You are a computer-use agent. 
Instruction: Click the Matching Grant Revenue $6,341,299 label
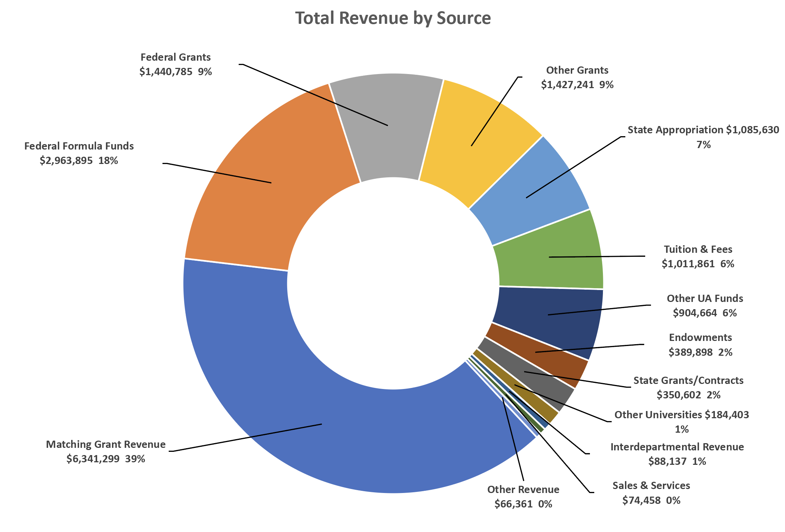point(105,451)
